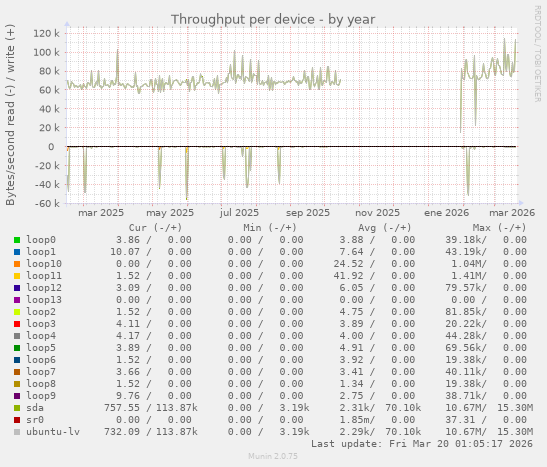Select the loop10 legend label
547x467 pixels.
(x=44, y=264)
